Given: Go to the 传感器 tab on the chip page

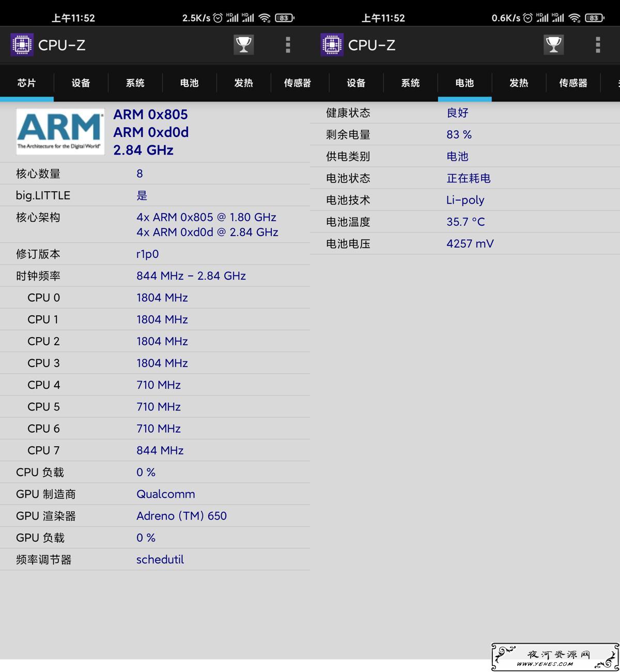Looking at the screenshot, I should click(x=298, y=83).
